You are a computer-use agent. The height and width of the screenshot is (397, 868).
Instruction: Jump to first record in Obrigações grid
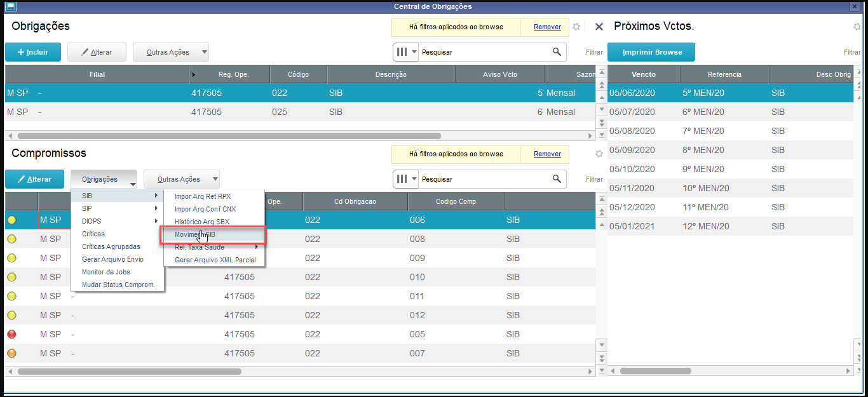(x=601, y=71)
